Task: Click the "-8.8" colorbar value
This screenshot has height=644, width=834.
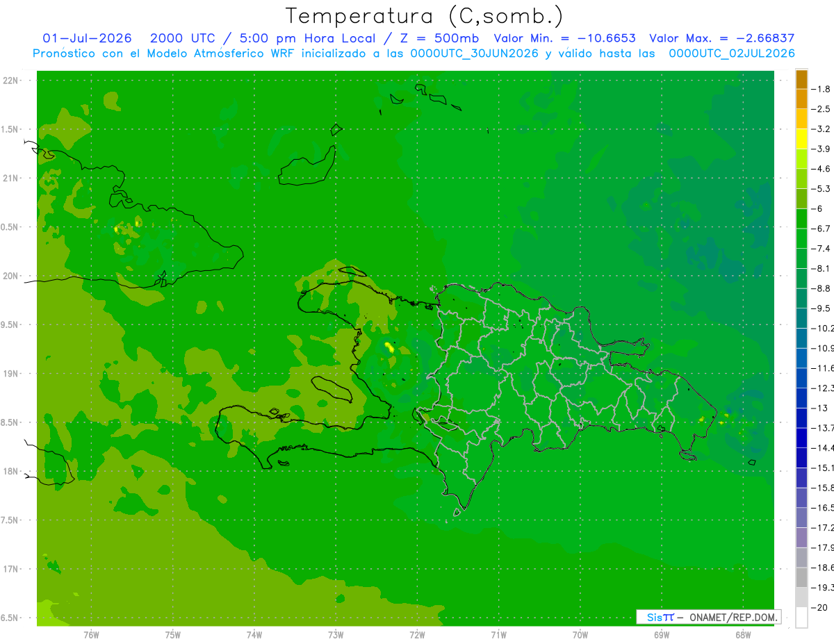Action: pyautogui.click(x=821, y=288)
